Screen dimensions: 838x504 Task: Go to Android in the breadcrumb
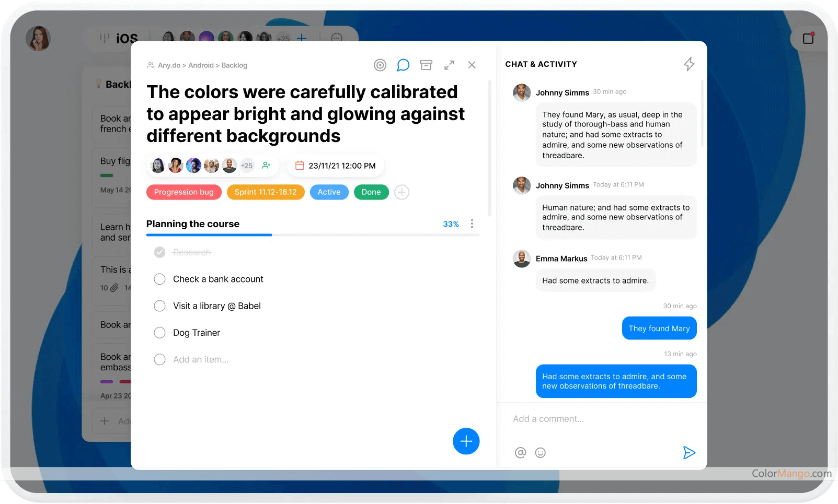[x=201, y=65]
